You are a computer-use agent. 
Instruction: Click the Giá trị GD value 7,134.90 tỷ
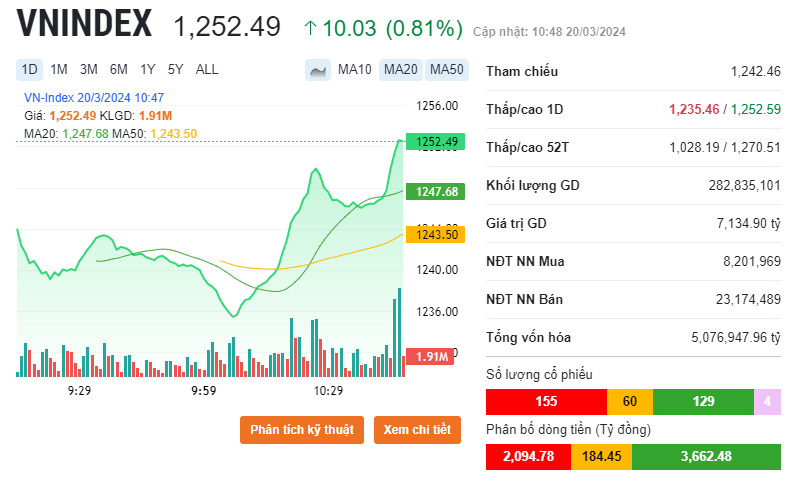[x=749, y=223]
